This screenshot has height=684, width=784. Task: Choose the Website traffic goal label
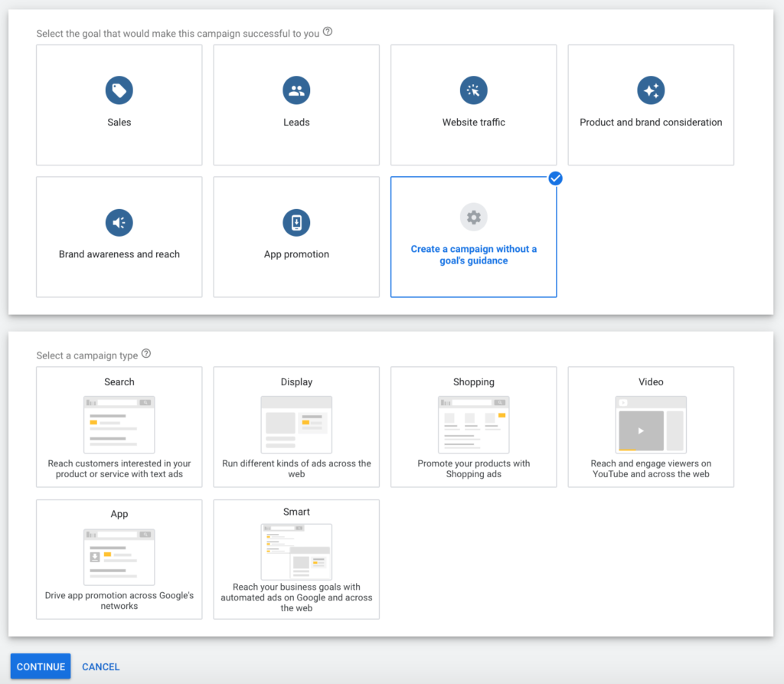473,122
